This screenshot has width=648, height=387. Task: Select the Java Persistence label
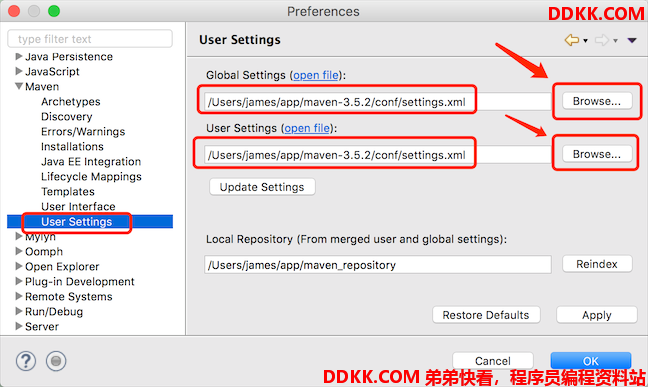(x=69, y=56)
